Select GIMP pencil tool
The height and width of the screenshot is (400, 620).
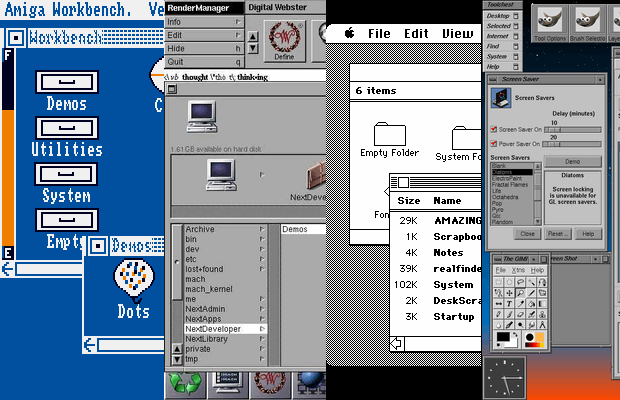498,314
